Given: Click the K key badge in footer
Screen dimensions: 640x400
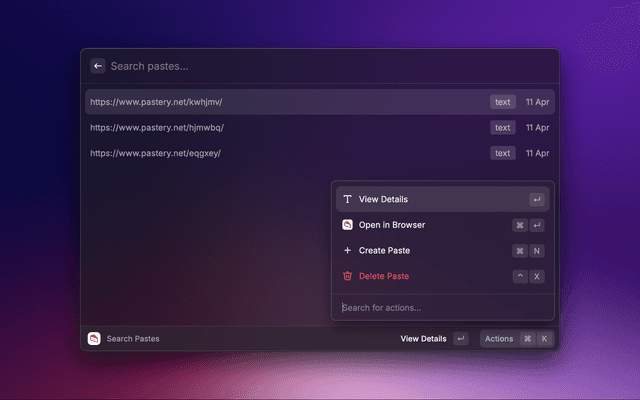Looking at the screenshot, I should coord(544,339).
